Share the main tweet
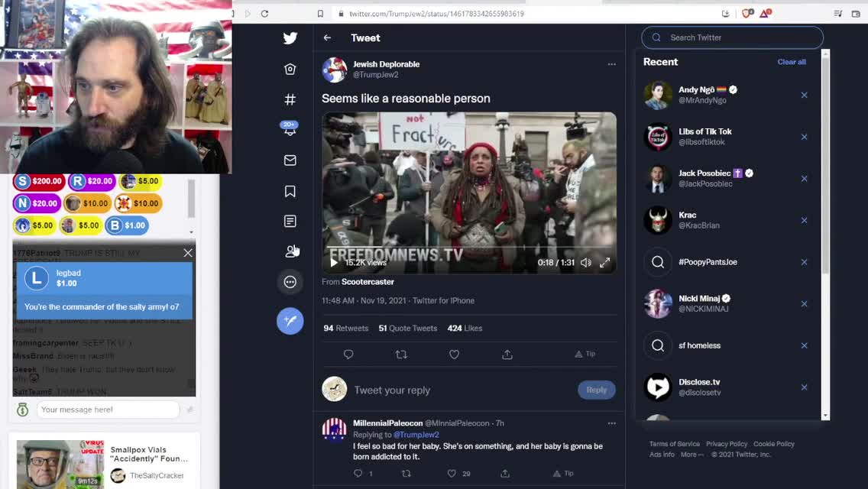Screen dimensions: 868x489 (x=507, y=355)
